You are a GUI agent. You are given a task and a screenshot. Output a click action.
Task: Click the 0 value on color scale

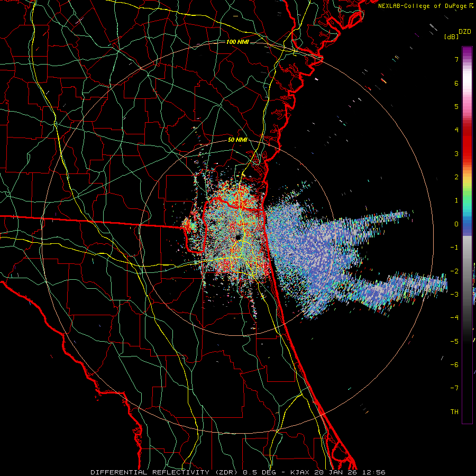456,224
